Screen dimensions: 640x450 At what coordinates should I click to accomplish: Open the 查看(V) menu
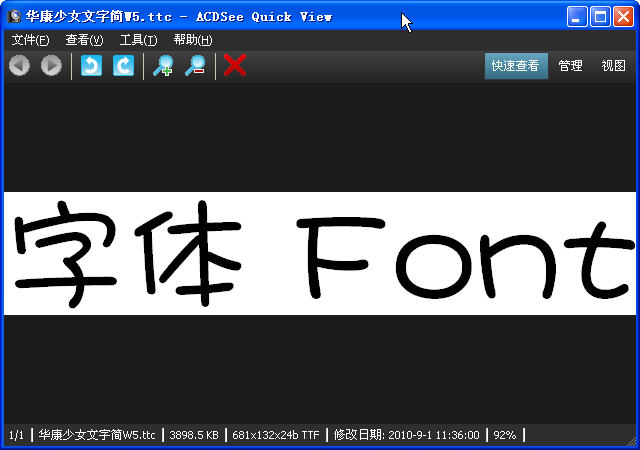pyautogui.click(x=84, y=40)
